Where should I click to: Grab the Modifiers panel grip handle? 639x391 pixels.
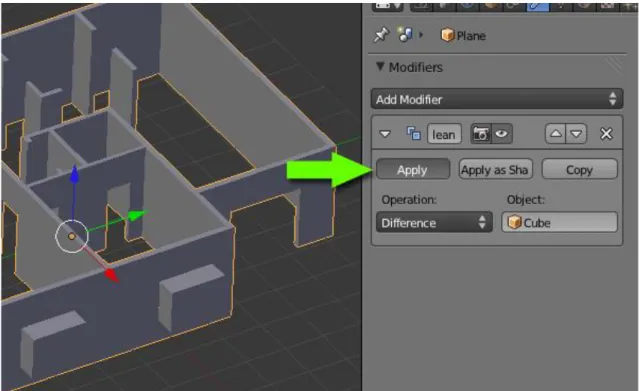pyautogui.click(x=614, y=65)
